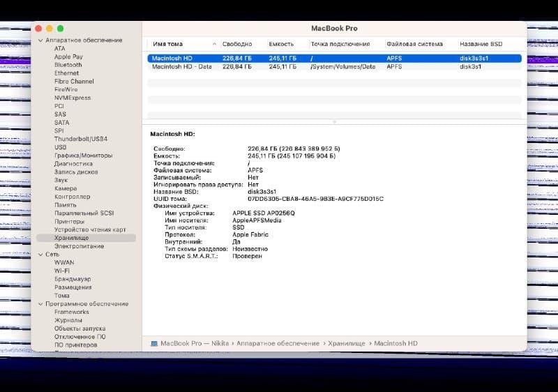
Task: Sort by Точка подключения column
Action: pos(340,44)
